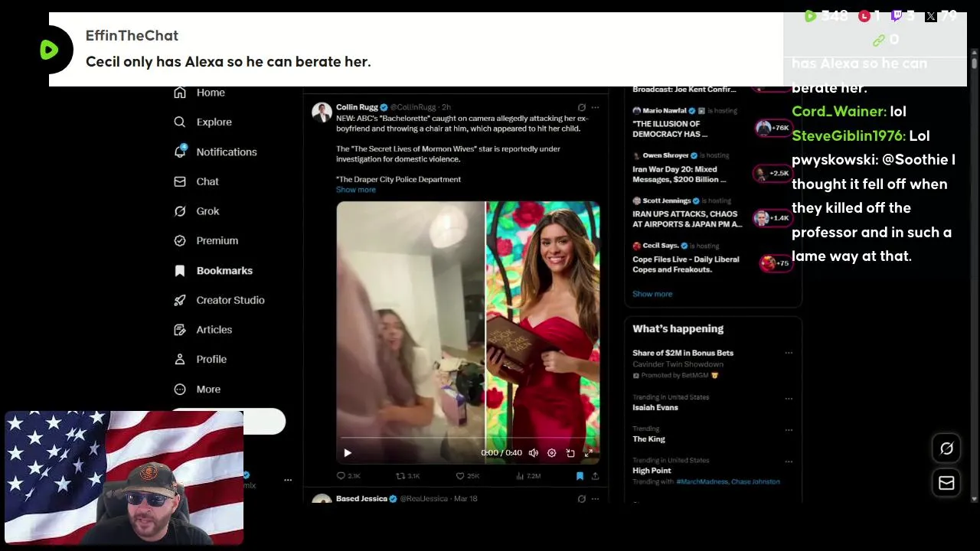980x551 pixels.
Task: Click the Creator Studio rocket icon
Action: 180,300
